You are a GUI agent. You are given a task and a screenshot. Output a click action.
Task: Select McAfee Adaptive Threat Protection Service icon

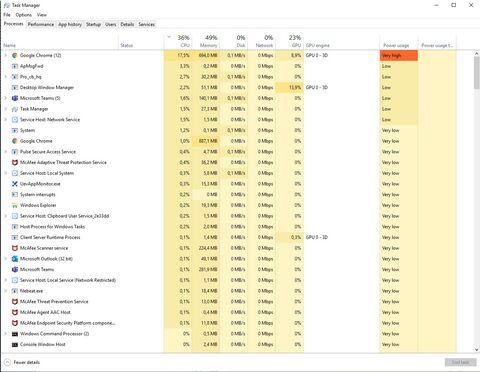[15, 162]
